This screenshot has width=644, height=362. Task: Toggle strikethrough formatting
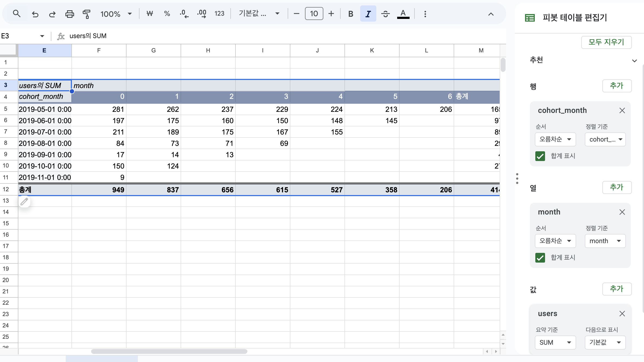(385, 14)
